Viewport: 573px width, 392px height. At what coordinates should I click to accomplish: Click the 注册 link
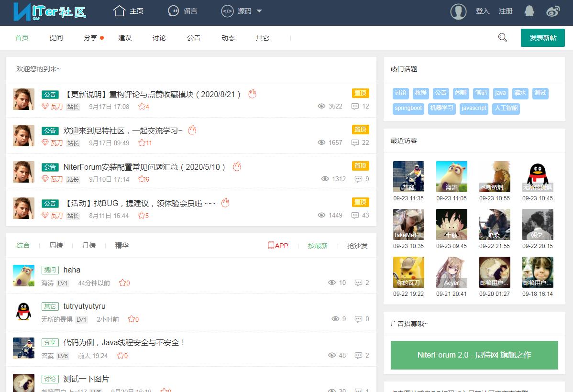pos(505,11)
